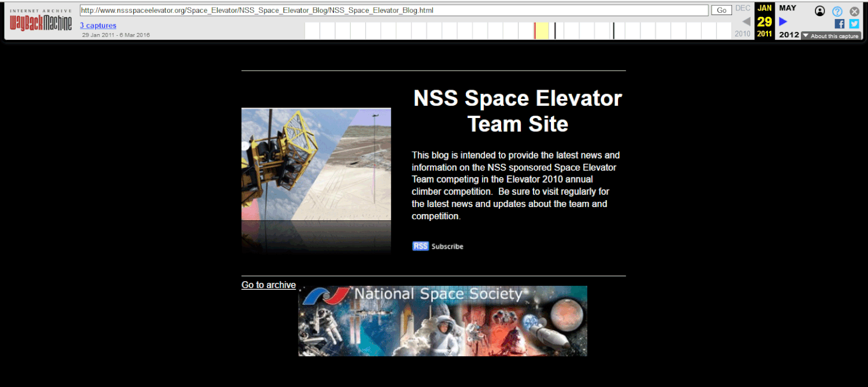Share this capture on Facebook
Image resolution: width=868 pixels, height=387 pixels.
click(x=839, y=24)
